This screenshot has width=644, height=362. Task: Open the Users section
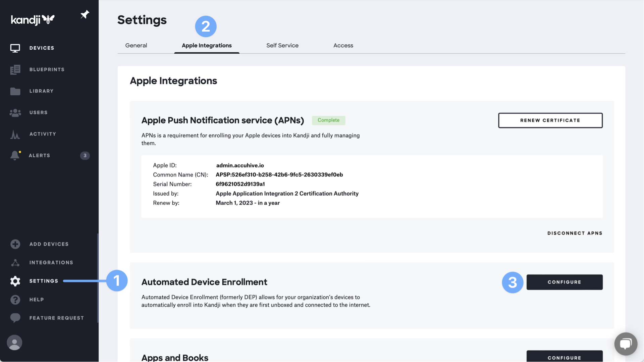click(x=38, y=112)
